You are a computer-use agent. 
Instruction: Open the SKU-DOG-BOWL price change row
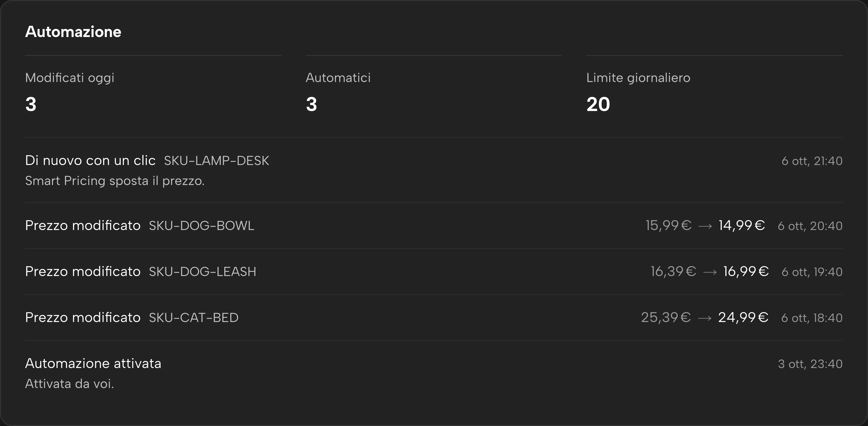(434, 225)
